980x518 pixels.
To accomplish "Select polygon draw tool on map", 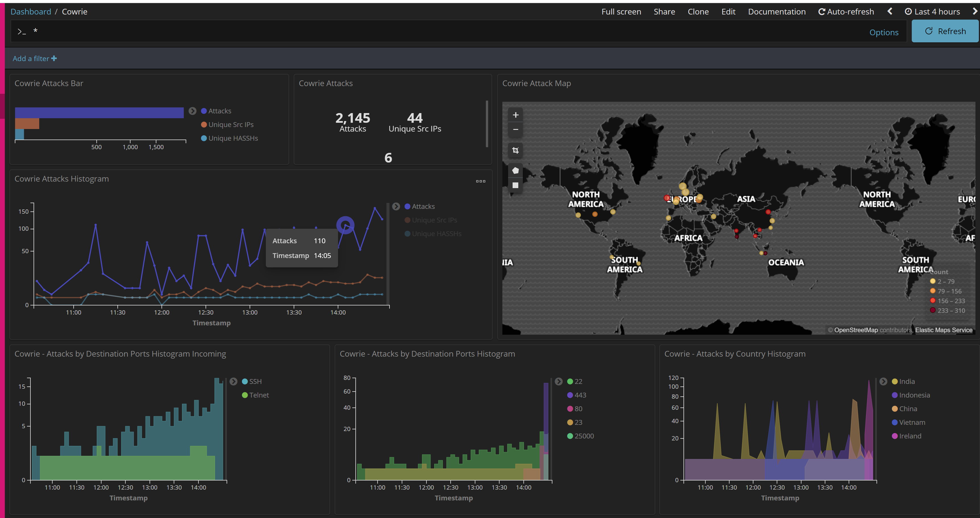I will point(515,170).
